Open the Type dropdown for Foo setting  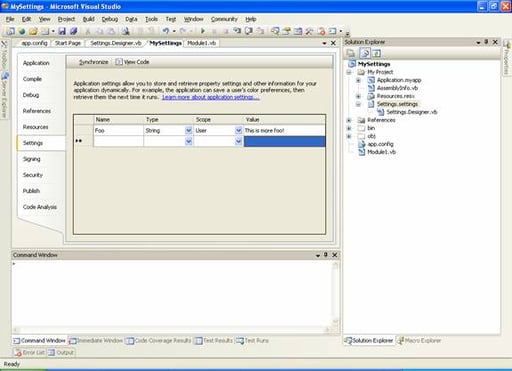click(188, 130)
